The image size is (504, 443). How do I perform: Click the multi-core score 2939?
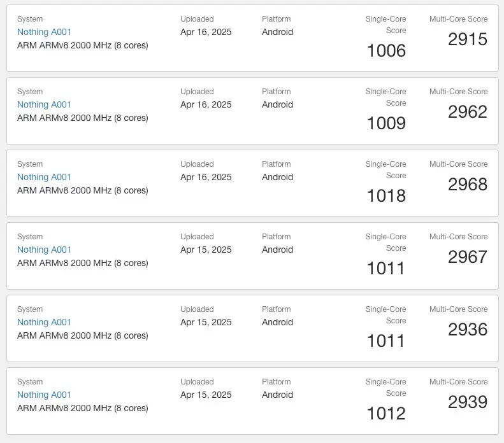click(468, 402)
